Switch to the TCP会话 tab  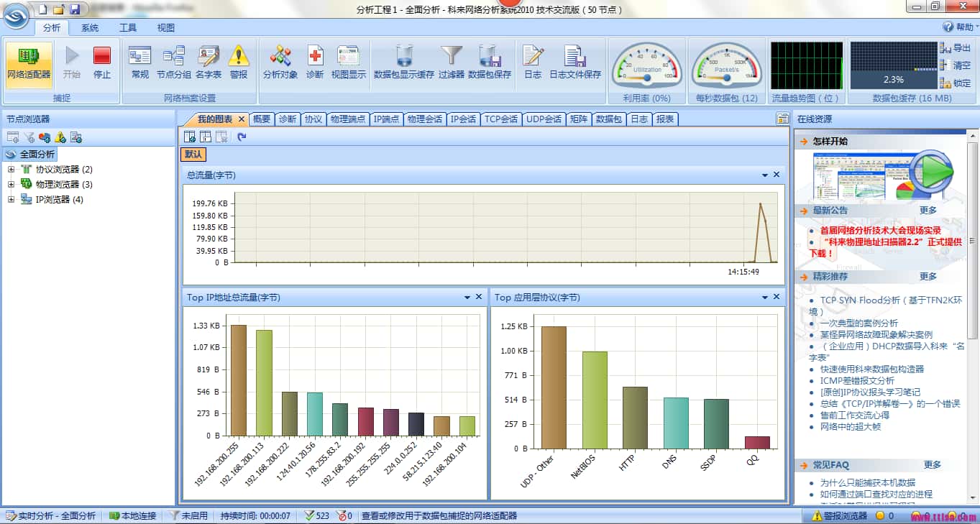click(501, 119)
